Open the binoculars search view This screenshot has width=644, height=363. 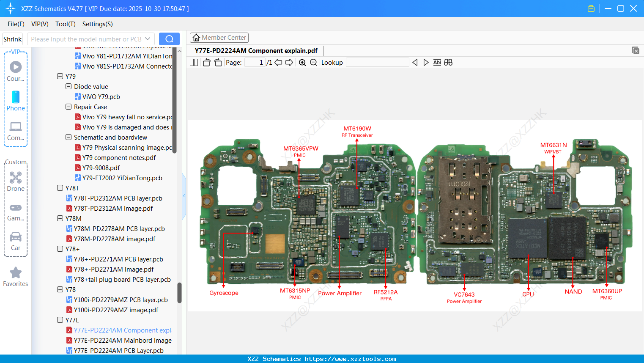448,62
